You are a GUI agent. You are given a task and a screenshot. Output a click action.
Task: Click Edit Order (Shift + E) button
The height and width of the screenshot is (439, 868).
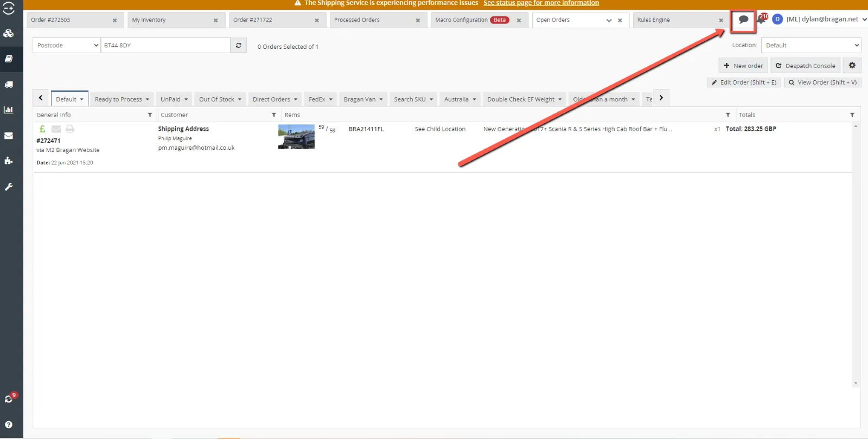[x=744, y=82]
